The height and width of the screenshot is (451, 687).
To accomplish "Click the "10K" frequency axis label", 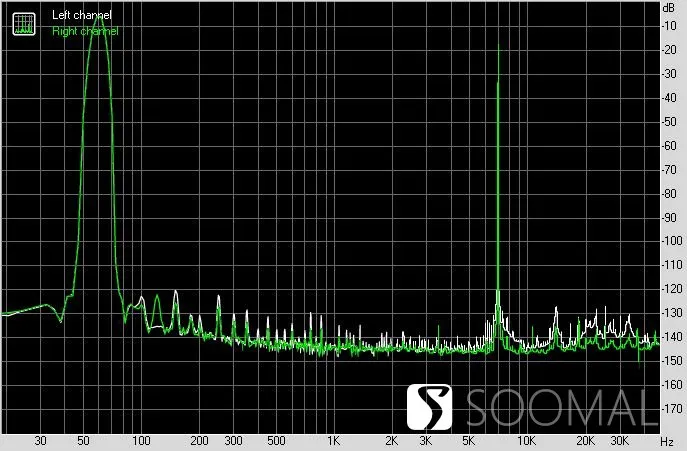I will (x=526, y=440).
